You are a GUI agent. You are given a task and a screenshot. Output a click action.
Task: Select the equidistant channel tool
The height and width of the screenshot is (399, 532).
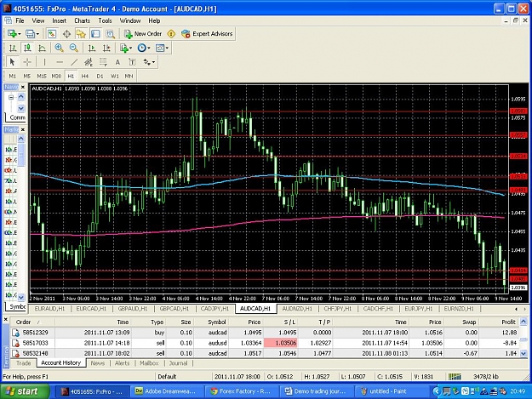tap(89, 62)
